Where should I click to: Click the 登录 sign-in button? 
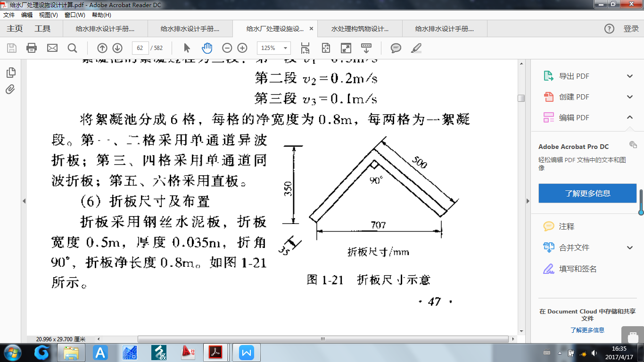click(x=631, y=29)
